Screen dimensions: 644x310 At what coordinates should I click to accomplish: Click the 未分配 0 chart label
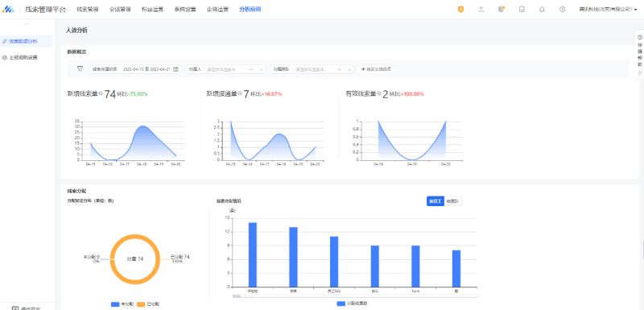click(92, 257)
